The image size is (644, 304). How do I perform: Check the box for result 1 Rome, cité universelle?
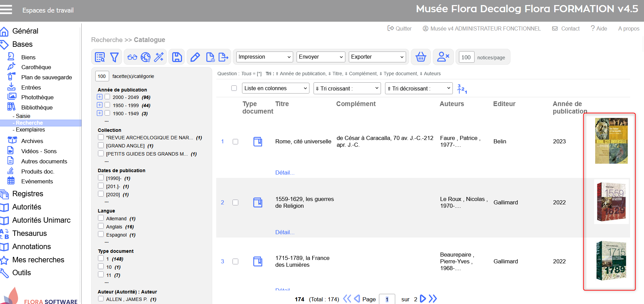[x=235, y=142]
